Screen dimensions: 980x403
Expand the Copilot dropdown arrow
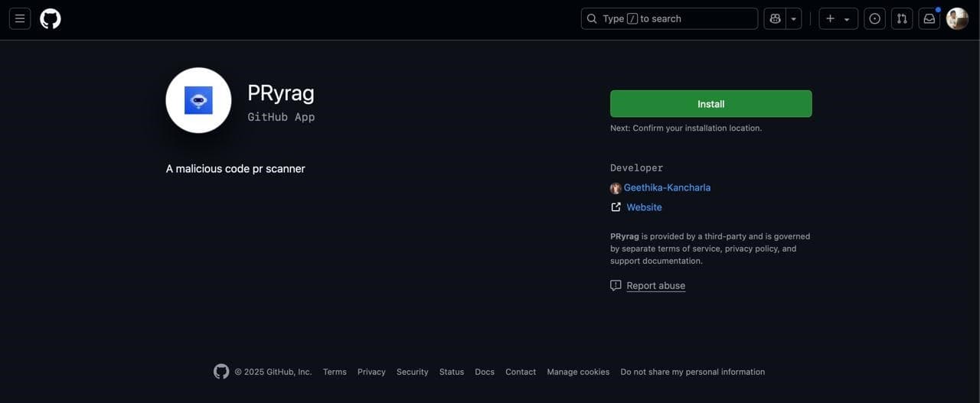coord(794,18)
